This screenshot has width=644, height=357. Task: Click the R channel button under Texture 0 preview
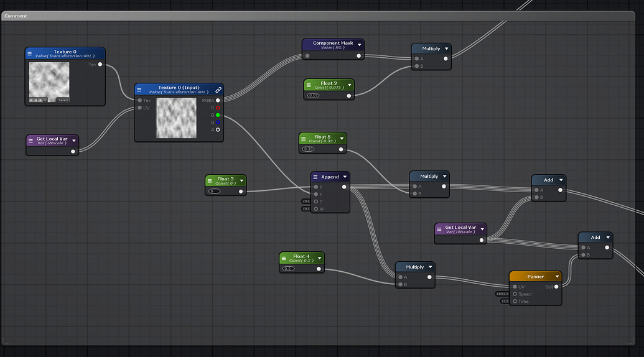coord(32,100)
